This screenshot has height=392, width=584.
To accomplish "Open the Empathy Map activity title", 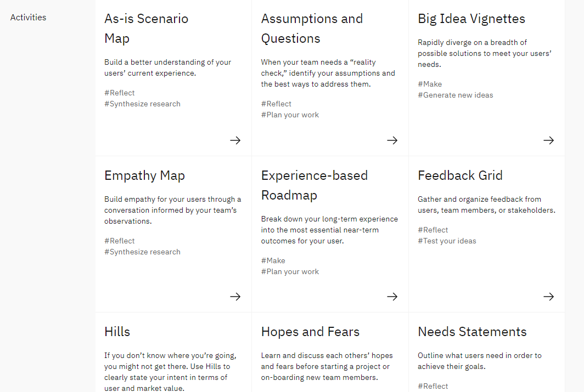I will coord(144,175).
